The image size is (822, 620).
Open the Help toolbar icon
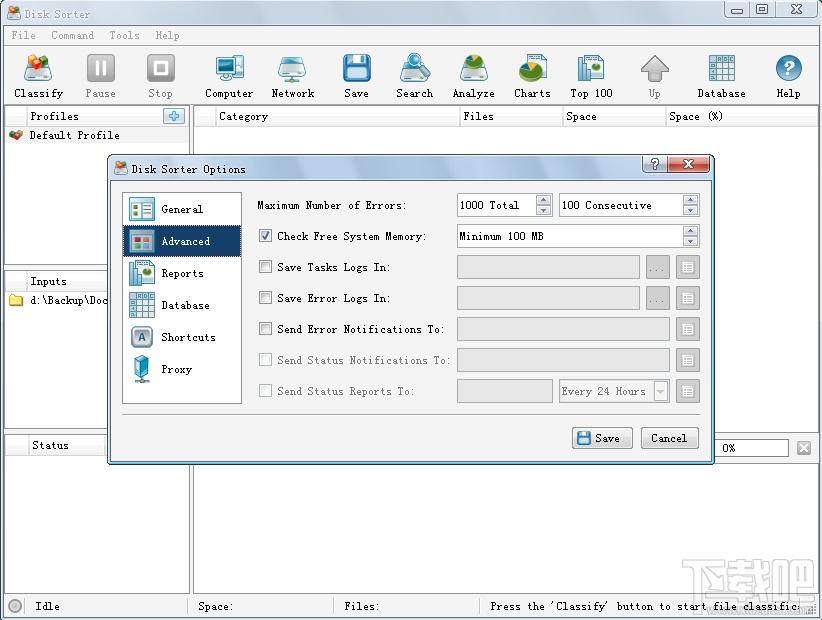(x=788, y=77)
